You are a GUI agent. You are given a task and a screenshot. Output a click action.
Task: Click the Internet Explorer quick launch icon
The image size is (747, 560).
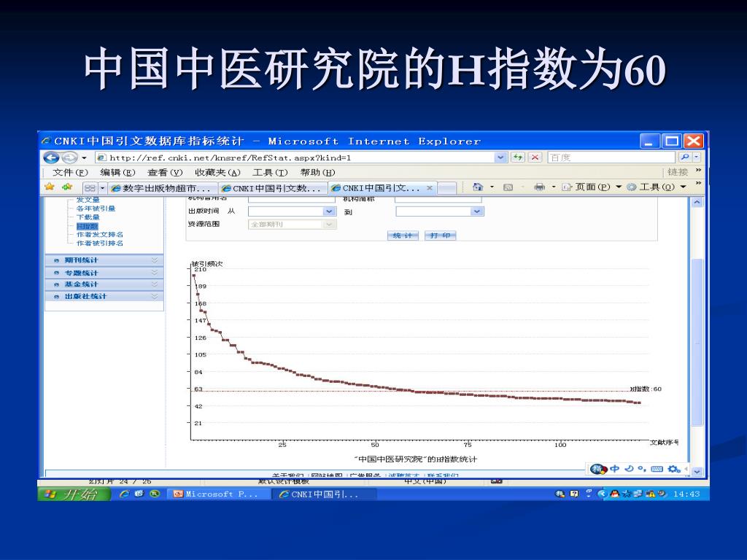(x=124, y=494)
